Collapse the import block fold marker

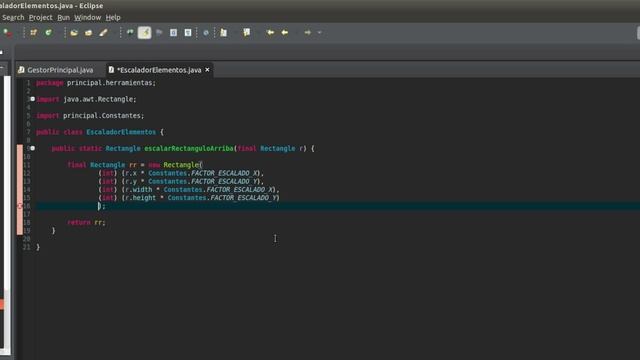click(x=32, y=99)
